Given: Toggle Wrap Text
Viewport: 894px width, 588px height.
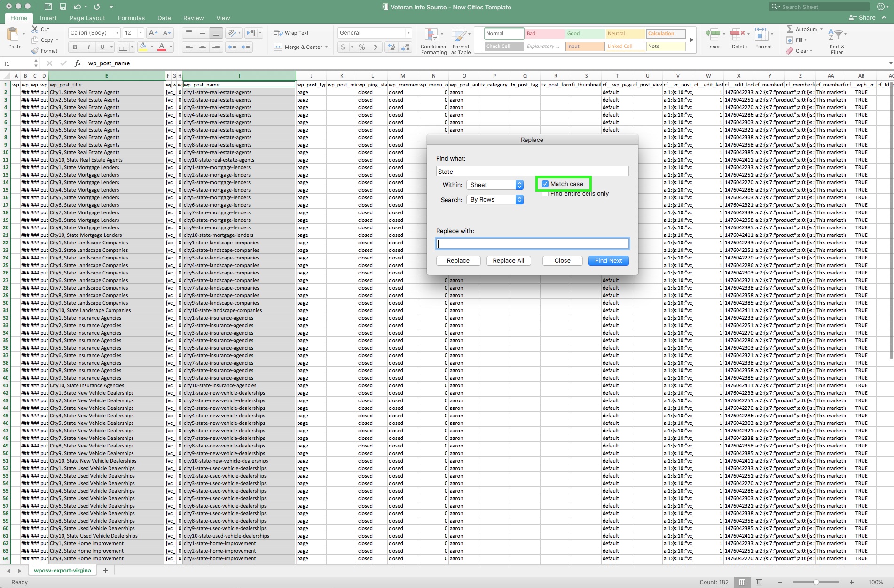Looking at the screenshot, I should coord(291,33).
